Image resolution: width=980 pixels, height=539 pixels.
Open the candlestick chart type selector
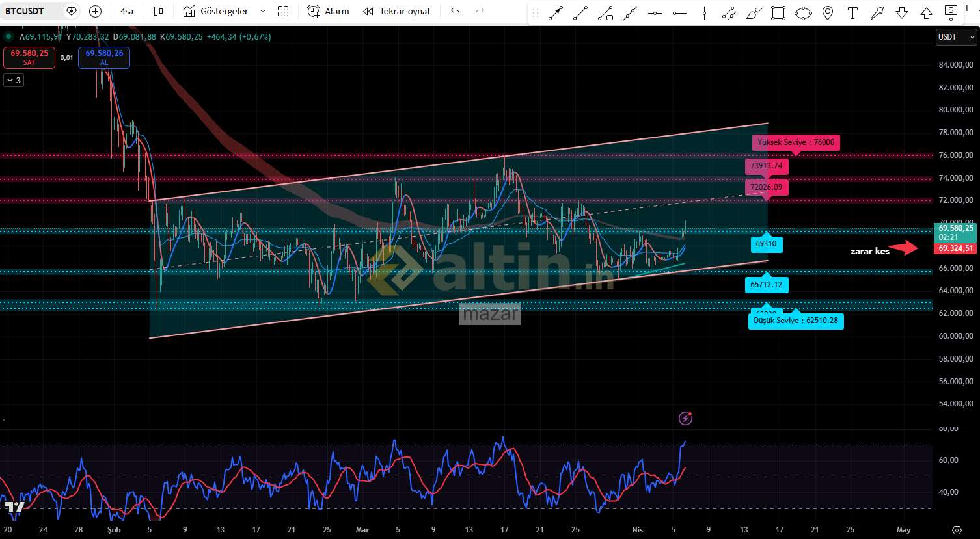click(158, 11)
